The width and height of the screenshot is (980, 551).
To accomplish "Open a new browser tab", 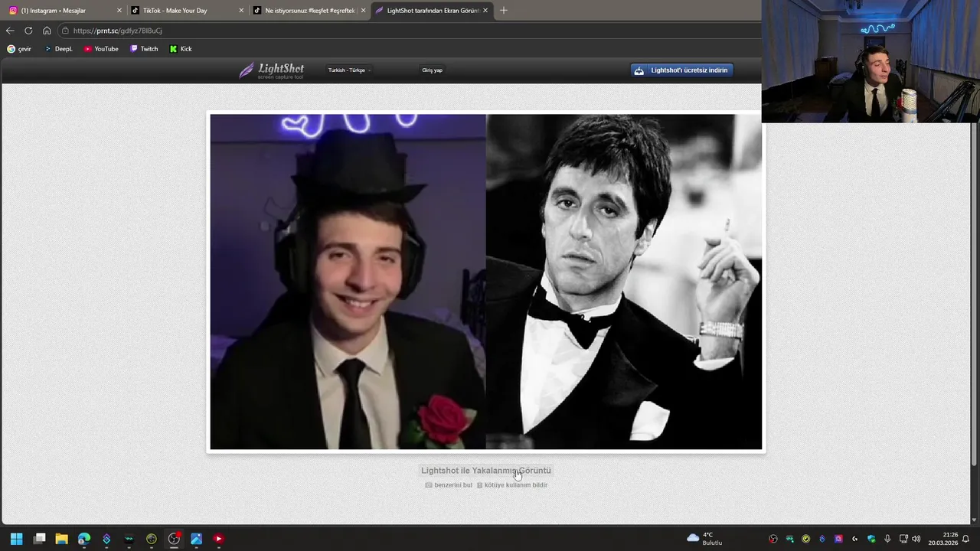I will [x=504, y=11].
